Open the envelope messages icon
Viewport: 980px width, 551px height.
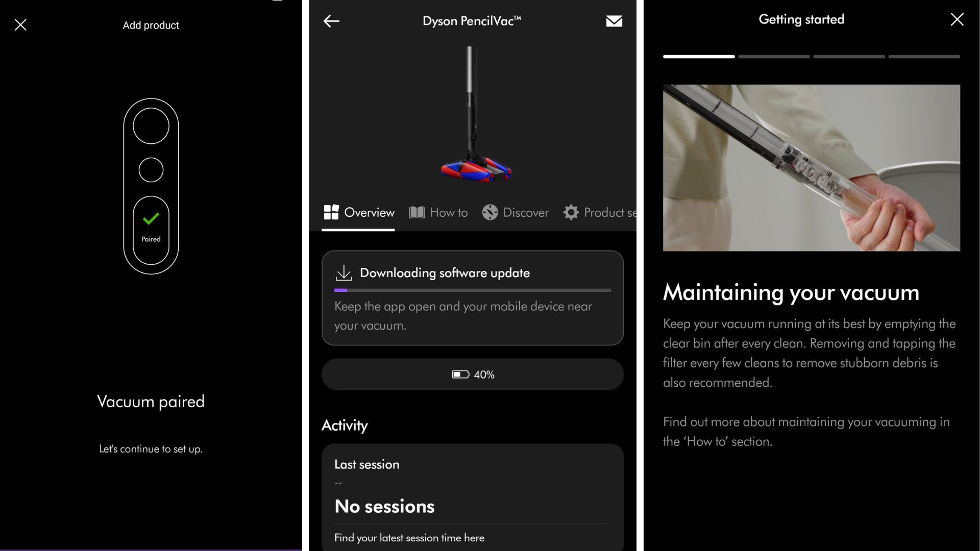614,21
